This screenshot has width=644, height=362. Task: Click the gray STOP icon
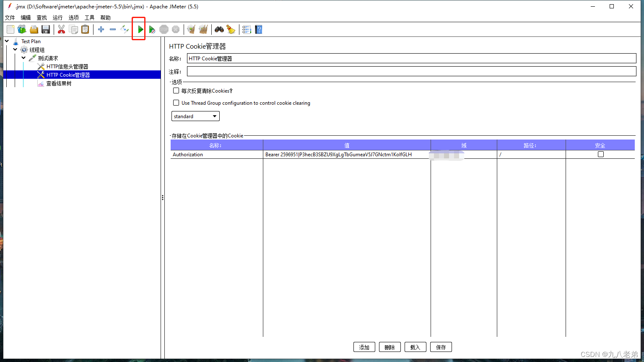click(164, 29)
